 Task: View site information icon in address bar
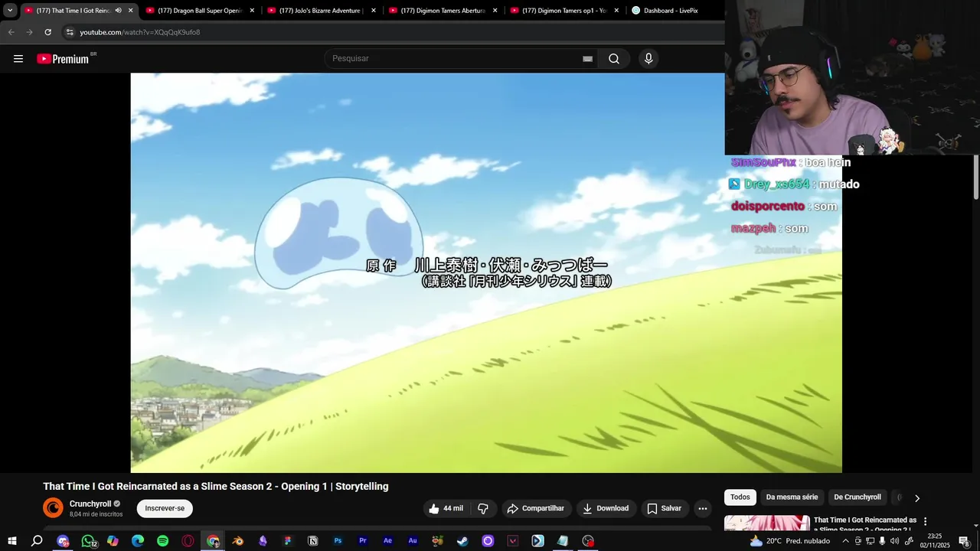(70, 32)
